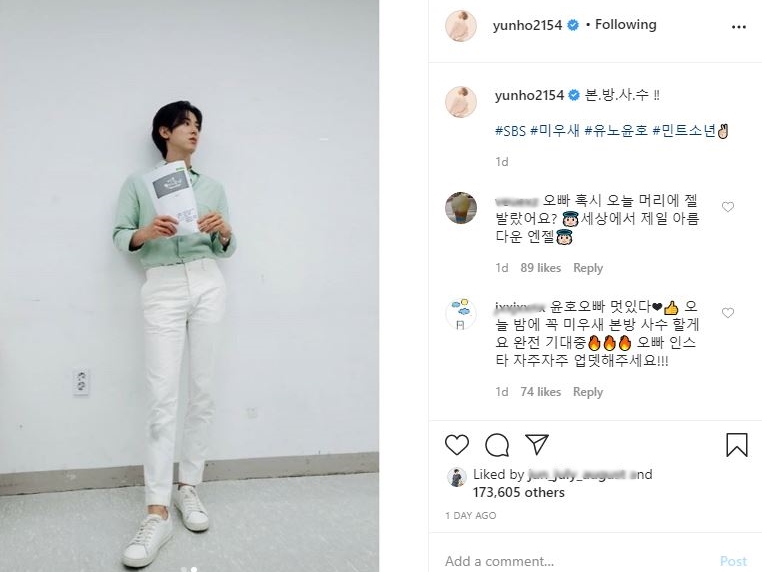Click the photo of man holding script
The width and height of the screenshot is (762, 572).
click(x=190, y=286)
